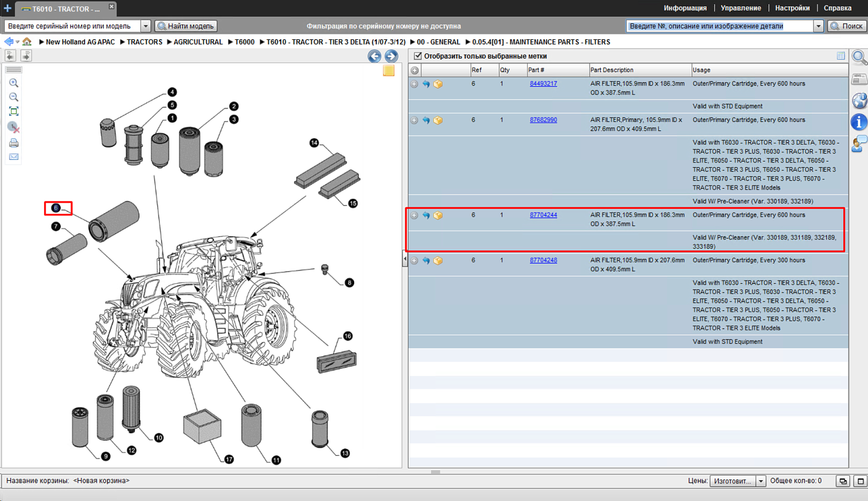Open the yellow note icon on diagram
This screenshot has width=868, height=501.
tap(389, 71)
